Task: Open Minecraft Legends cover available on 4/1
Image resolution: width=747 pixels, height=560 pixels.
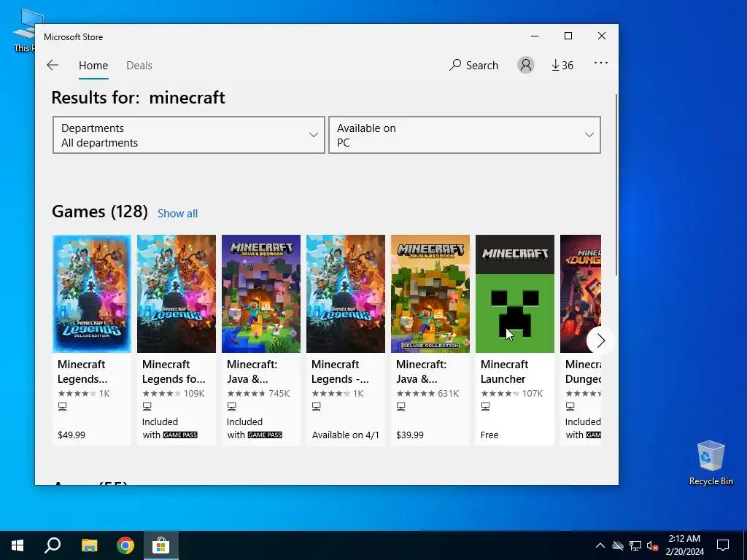Action: pos(346,294)
